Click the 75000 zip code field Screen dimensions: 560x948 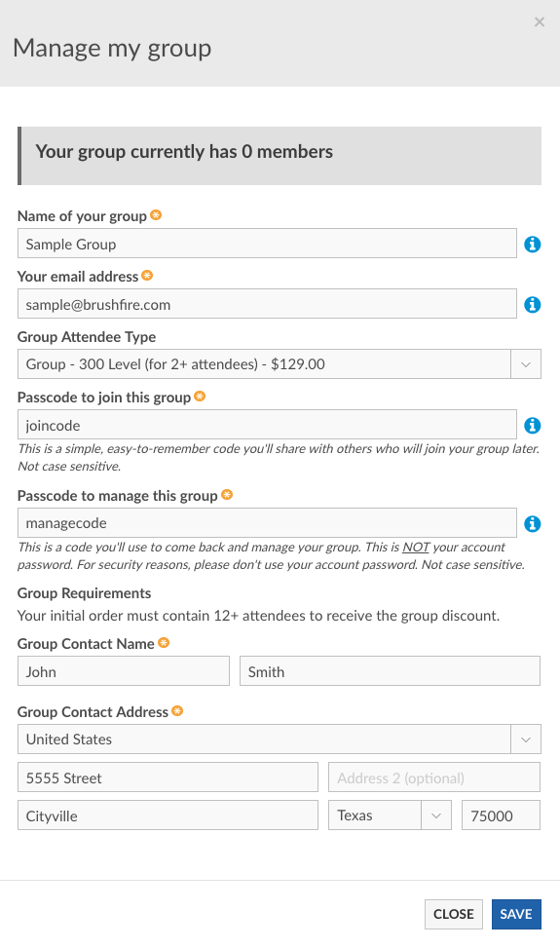point(501,815)
